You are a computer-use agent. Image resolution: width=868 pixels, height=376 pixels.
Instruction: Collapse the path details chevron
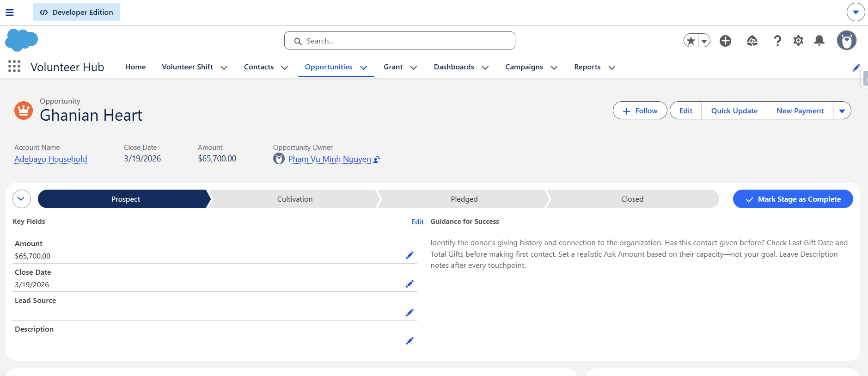[21, 199]
